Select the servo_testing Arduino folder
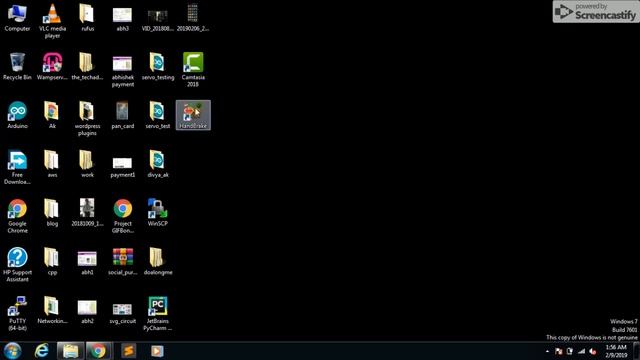The height and width of the screenshot is (360, 640). (x=158, y=66)
